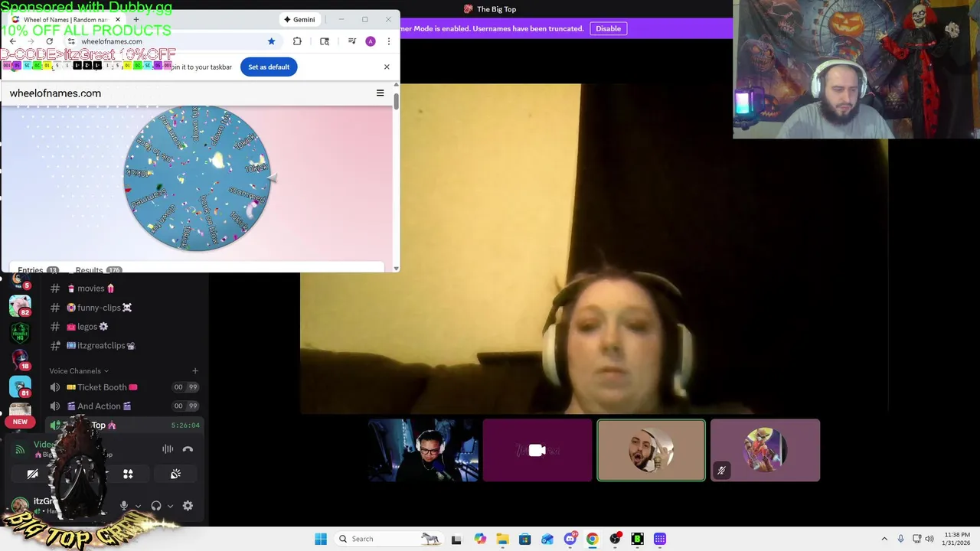980x551 pixels.
Task: Toggle the camera on/off button
Action: (x=32, y=474)
